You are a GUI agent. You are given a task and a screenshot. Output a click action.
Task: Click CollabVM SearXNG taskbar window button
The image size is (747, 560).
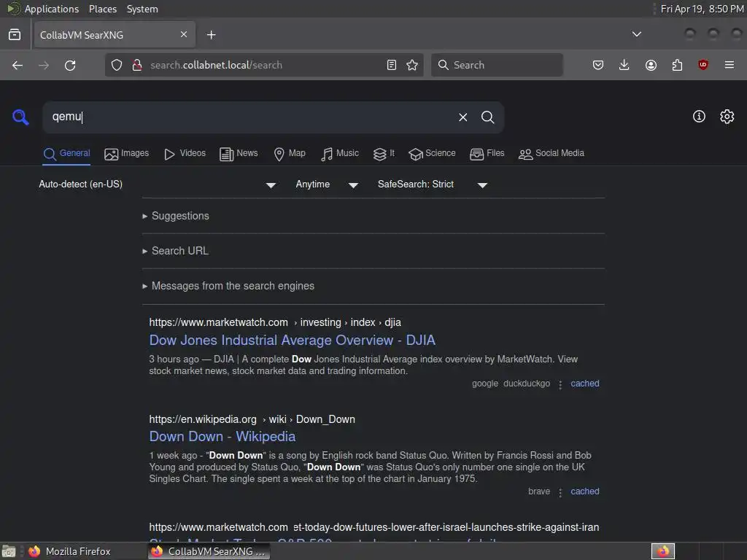click(209, 551)
